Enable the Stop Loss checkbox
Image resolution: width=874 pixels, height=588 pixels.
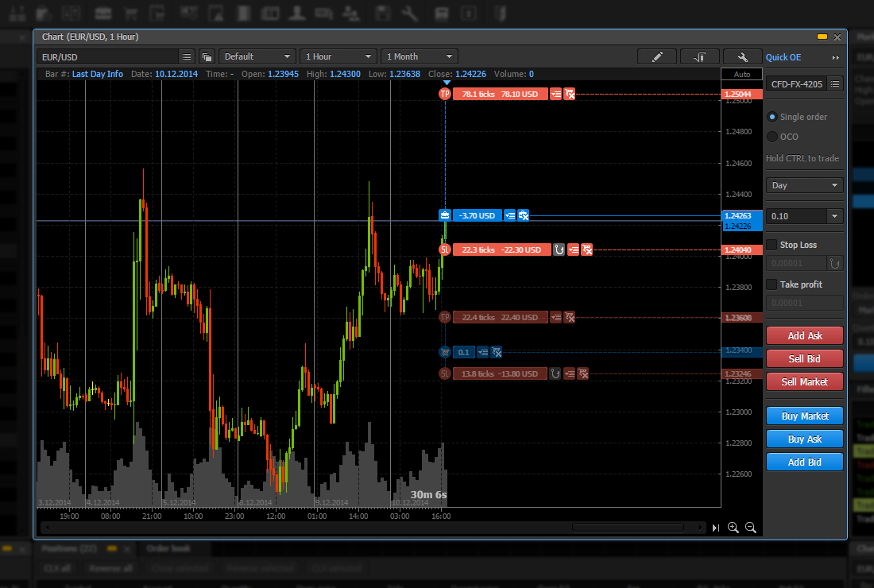[772, 245]
